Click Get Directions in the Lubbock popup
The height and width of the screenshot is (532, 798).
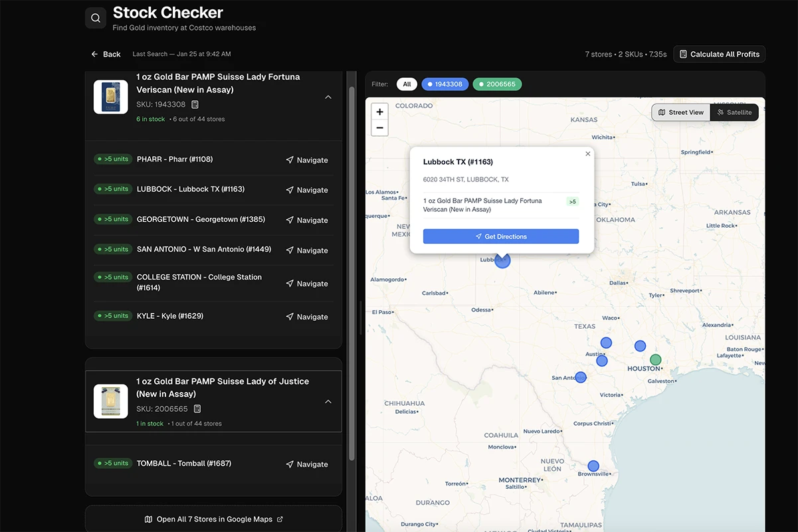[500, 236]
